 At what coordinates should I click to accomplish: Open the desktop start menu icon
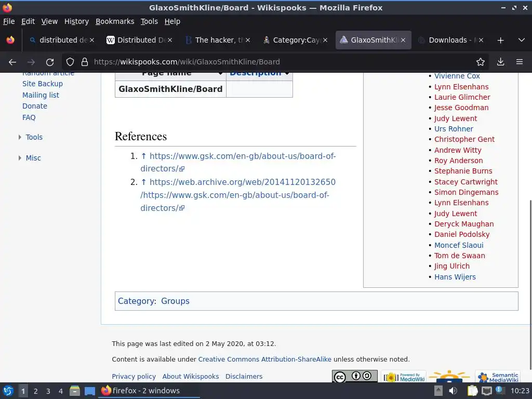8,391
